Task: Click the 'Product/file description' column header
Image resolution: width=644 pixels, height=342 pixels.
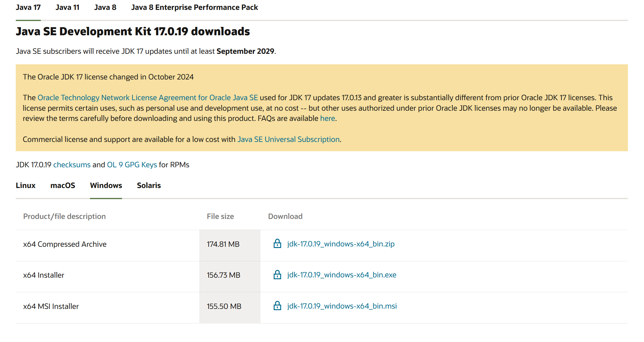Action: (x=65, y=216)
